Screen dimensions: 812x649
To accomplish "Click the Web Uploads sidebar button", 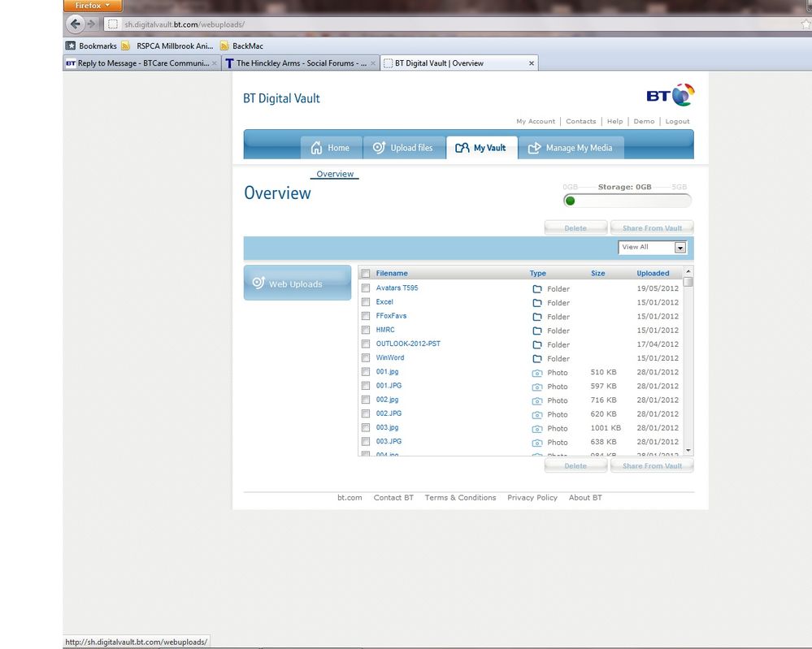I will pyautogui.click(x=297, y=283).
